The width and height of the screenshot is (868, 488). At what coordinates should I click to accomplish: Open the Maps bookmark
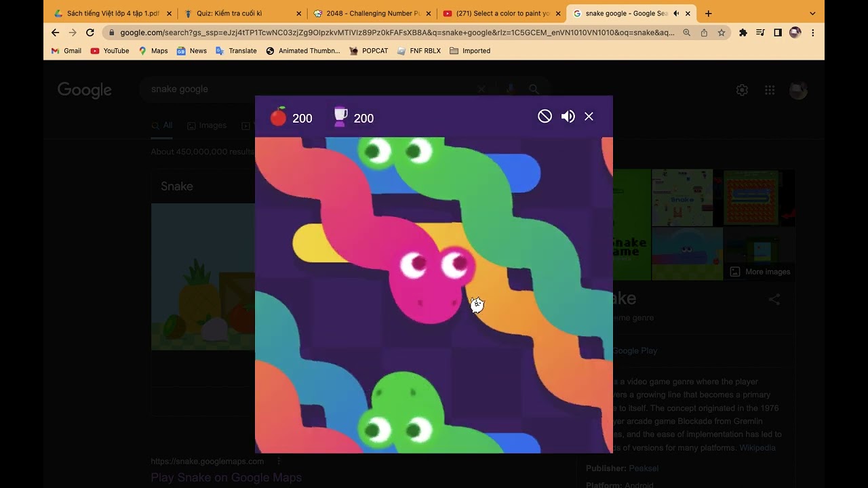[x=153, y=51]
